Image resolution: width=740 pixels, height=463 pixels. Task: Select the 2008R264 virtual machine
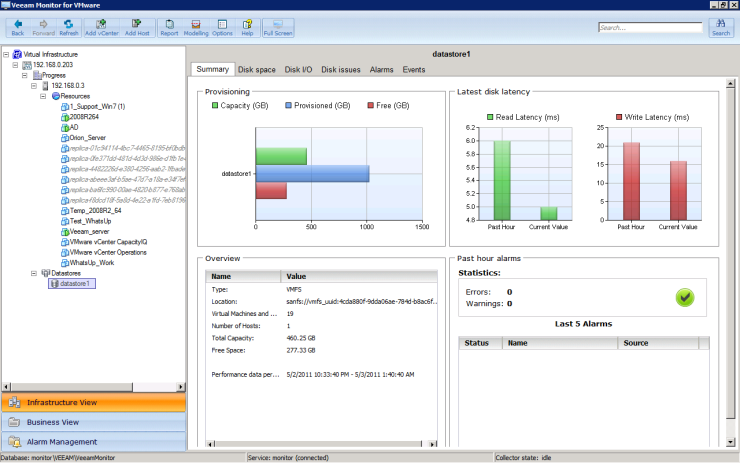point(84,117)
